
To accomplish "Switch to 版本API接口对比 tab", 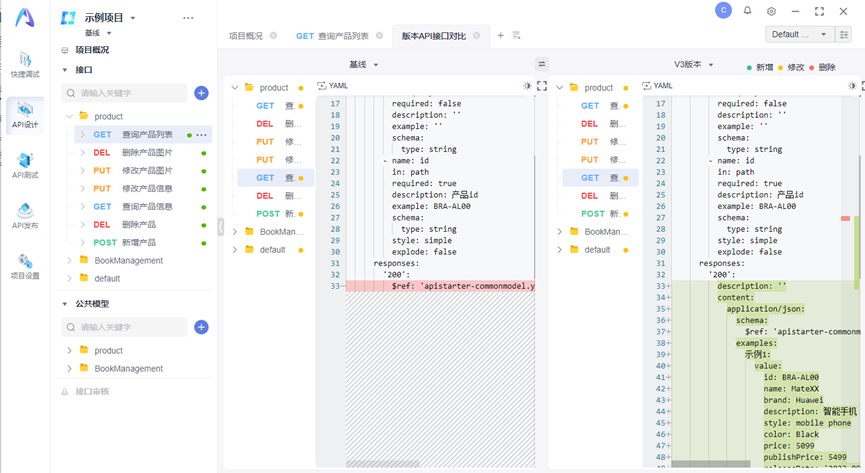I will point(434,36).
